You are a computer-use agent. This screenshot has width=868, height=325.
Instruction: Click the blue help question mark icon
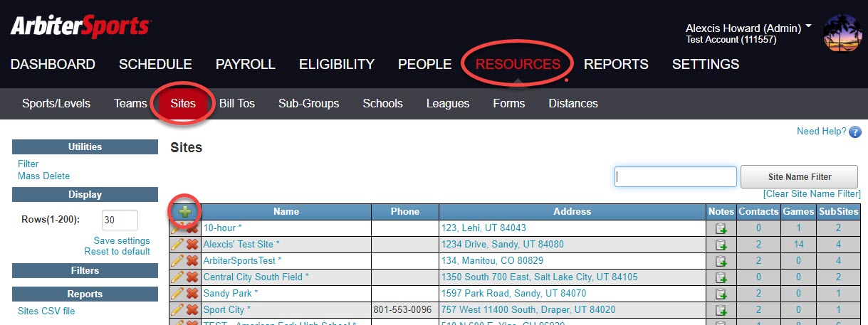[855, 132]
